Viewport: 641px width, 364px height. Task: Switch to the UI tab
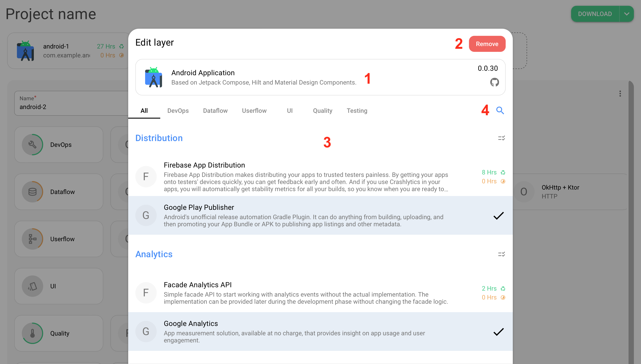[290, 111]
